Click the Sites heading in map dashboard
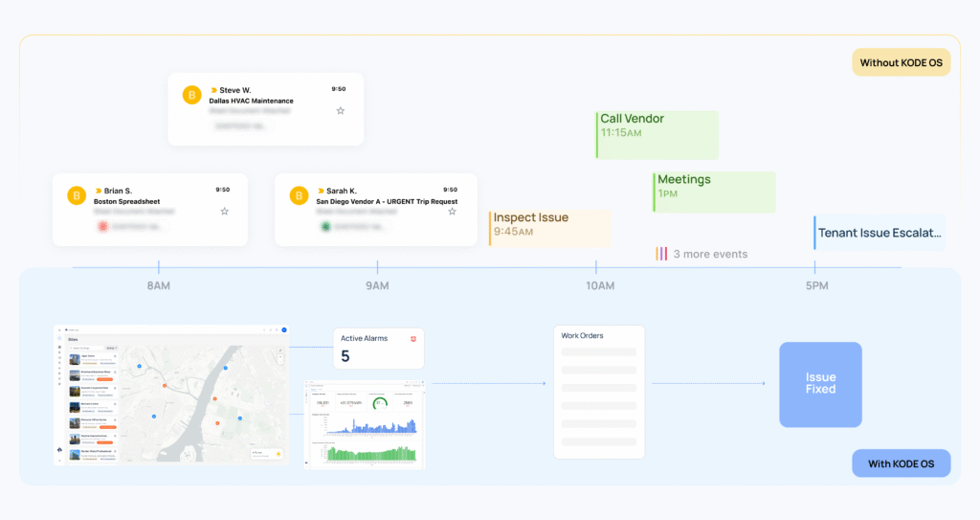Viewport: 980px width, 520px height. pos(73,340)
